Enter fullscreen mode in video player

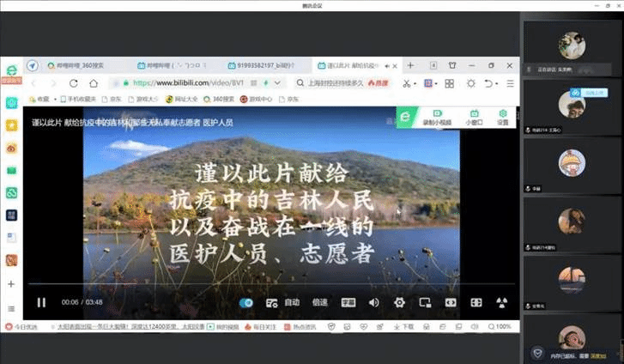coord(476,302)
